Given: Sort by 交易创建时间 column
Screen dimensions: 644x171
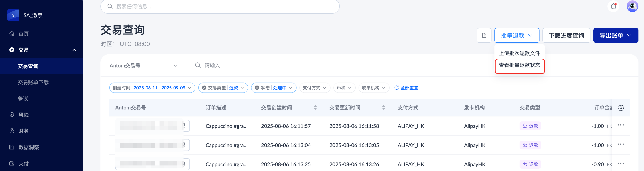Looking at the screenshot, I should tap(315, 108).
